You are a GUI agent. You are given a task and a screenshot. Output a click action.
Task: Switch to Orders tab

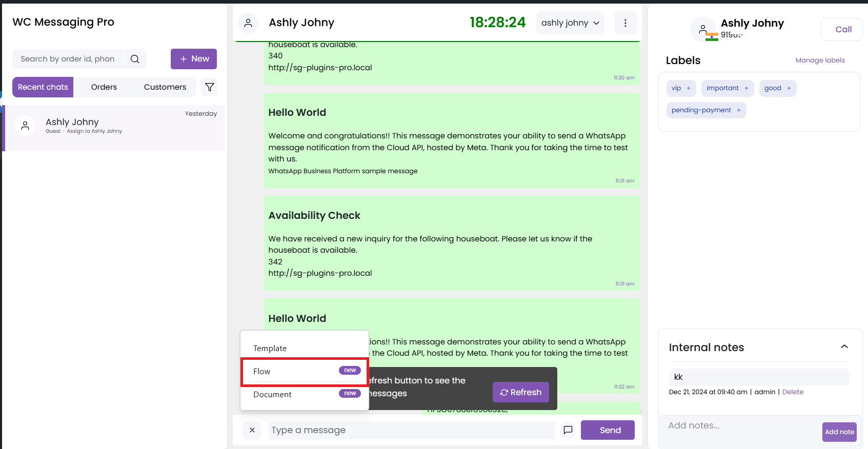click(104, 87)
